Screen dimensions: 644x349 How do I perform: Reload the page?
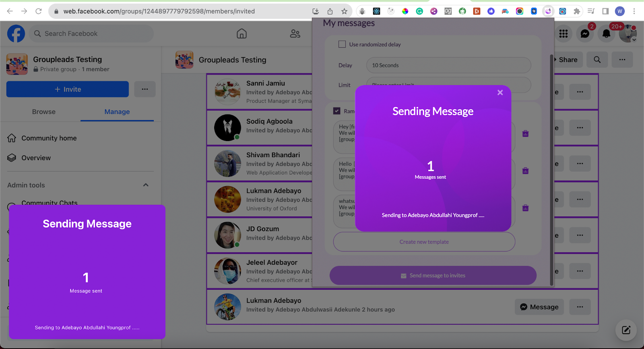pos(39,11)
